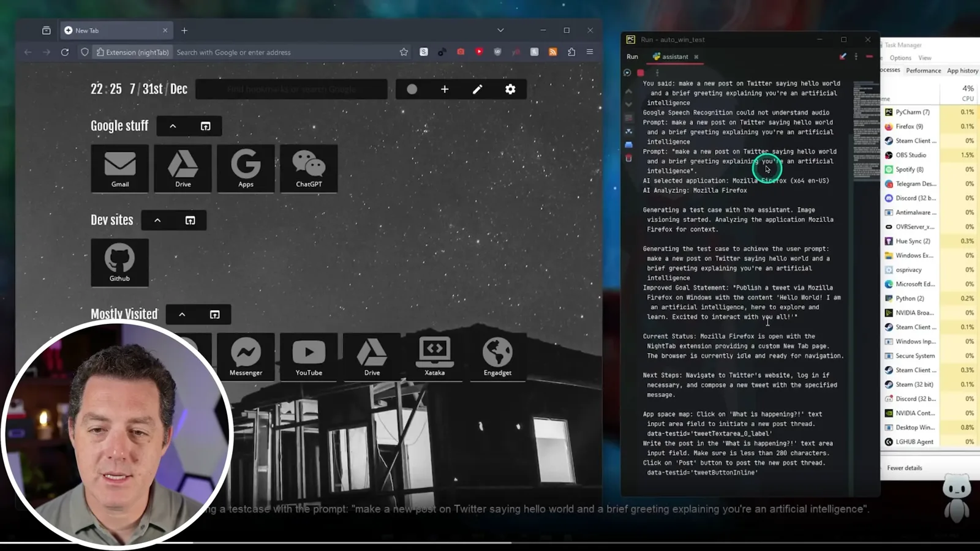Open the Messenger bookmark tile
Image resolution: width=980 pixels, height=551 pixels.
coord(246,357)
